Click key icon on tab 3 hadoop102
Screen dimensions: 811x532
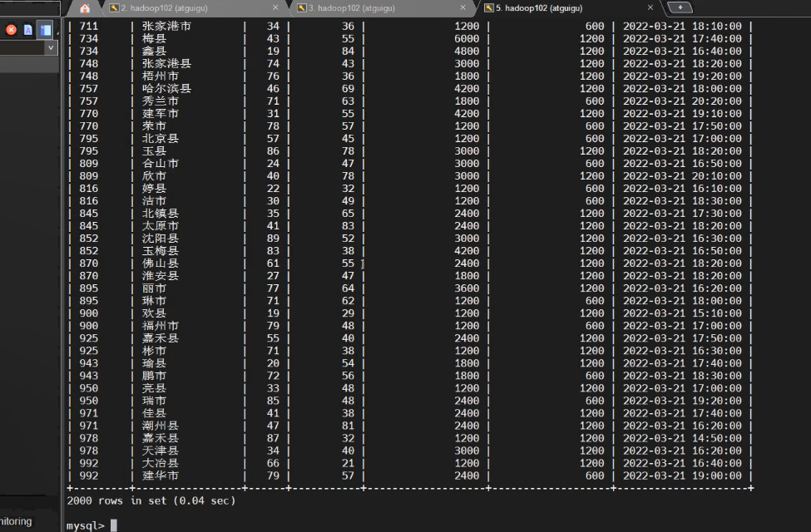click(x=302, y=7)
